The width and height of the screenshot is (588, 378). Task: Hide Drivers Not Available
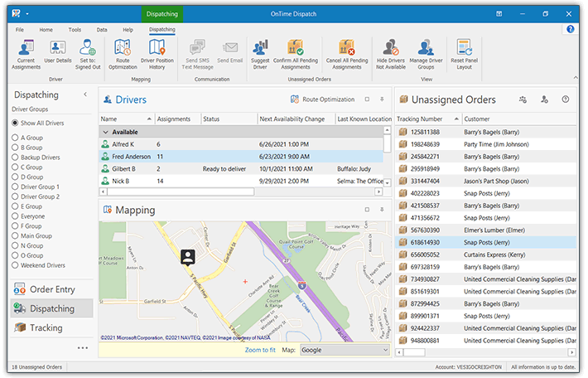(x=391, y=55)
